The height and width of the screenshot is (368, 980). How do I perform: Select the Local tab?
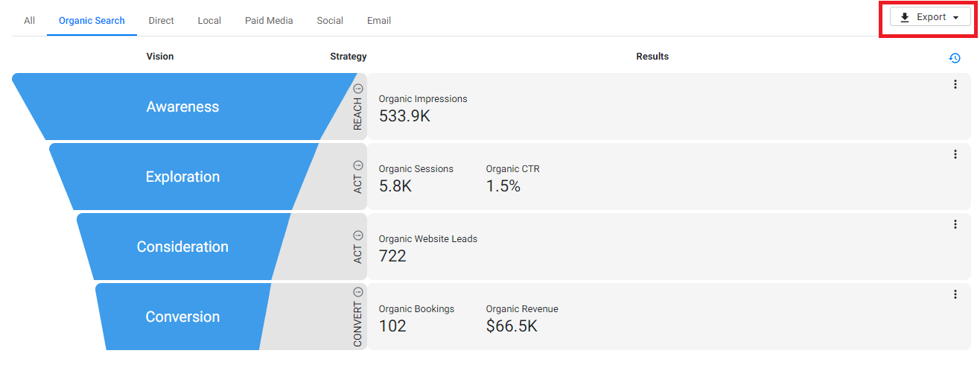tap(209, 20)
